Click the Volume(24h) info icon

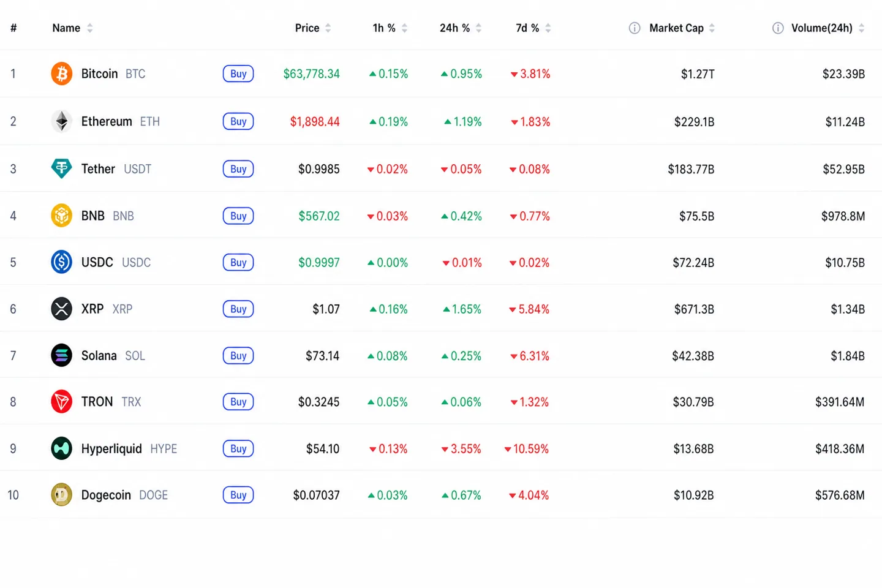click(778, 28)
